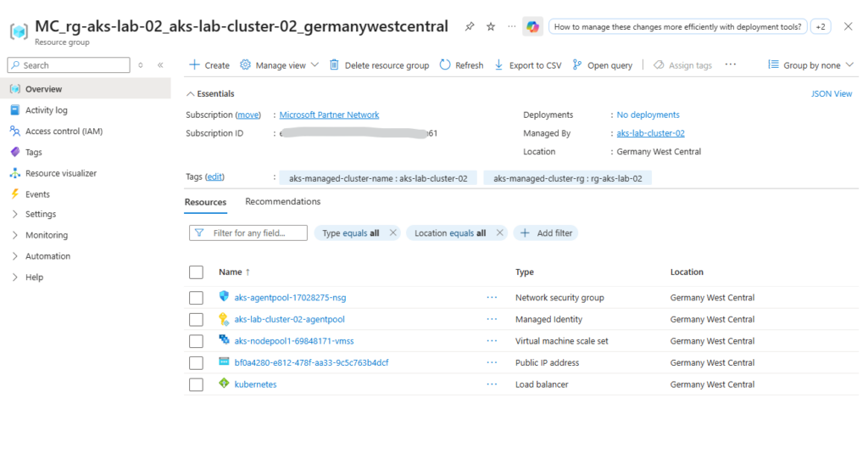Switch to the Recommendations tab

(283, 202)
